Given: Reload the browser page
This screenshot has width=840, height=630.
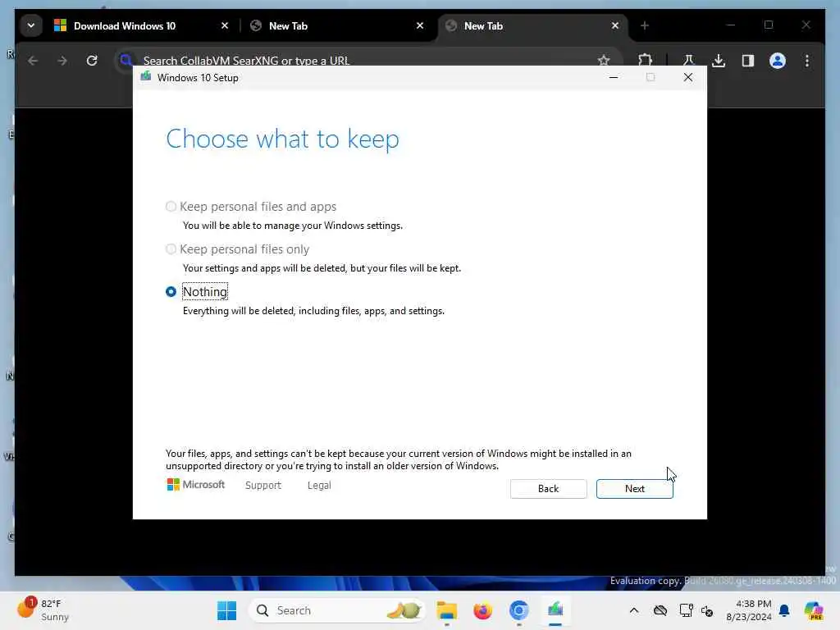Looking at the screenshot, I should click(92, 61).
